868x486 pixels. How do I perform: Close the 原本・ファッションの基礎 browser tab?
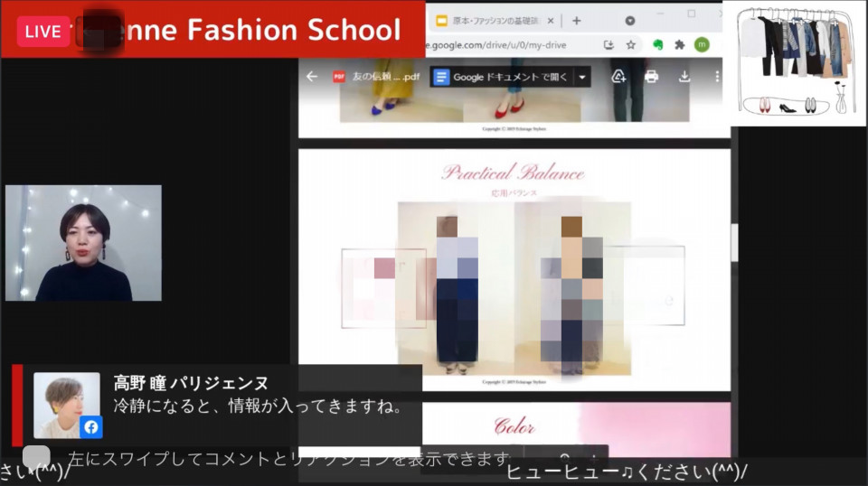pyautogui.click(x=551, y=21)
